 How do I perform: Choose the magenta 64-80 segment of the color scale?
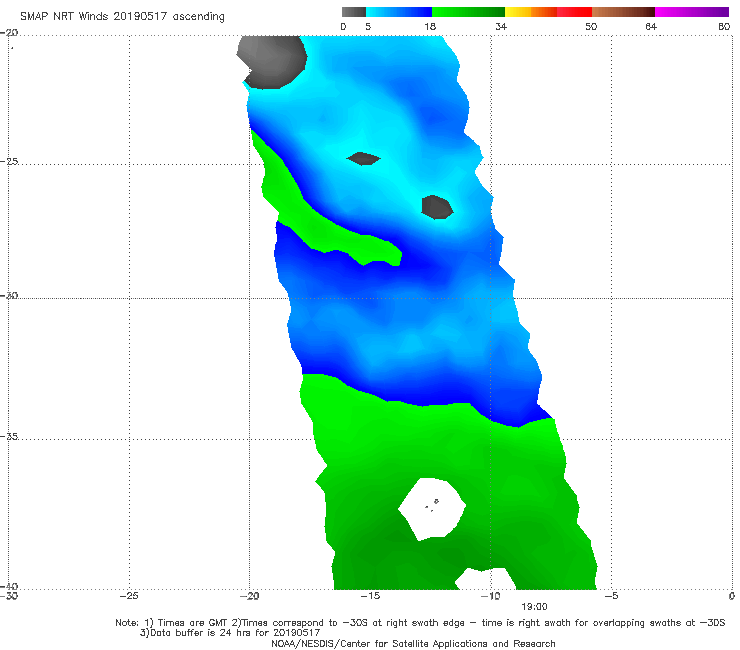point(692,12)
